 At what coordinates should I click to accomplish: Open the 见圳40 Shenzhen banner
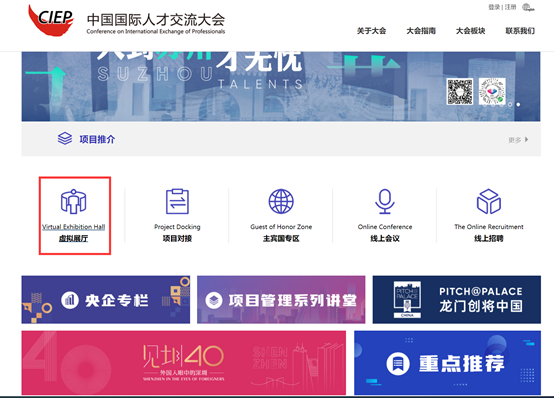click(x=184, y=363)
